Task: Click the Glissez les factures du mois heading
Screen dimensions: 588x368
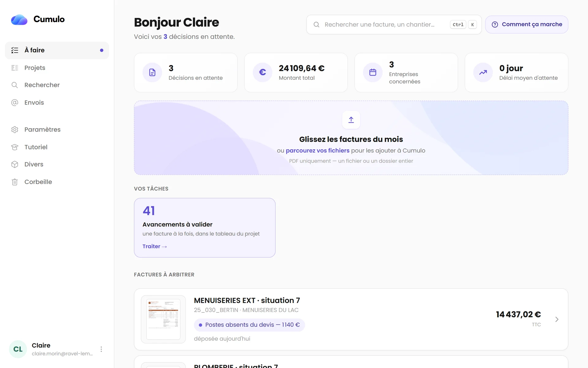Action: point(351,139)
